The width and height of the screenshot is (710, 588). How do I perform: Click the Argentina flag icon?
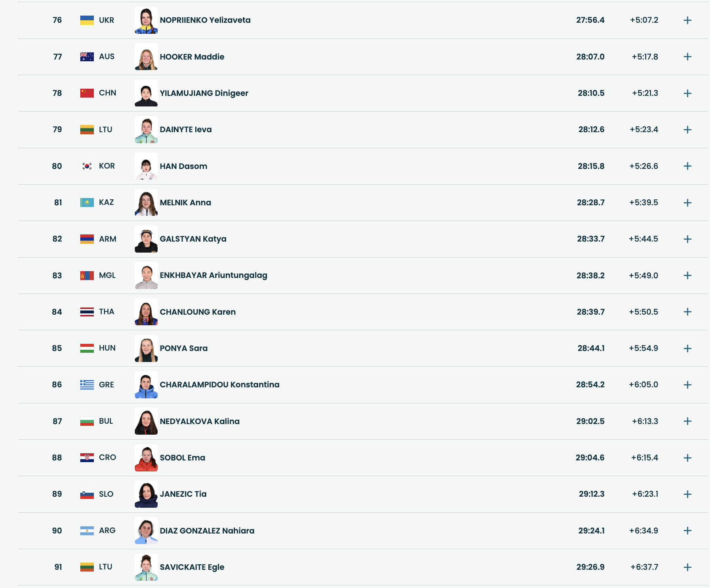point(87,531)
